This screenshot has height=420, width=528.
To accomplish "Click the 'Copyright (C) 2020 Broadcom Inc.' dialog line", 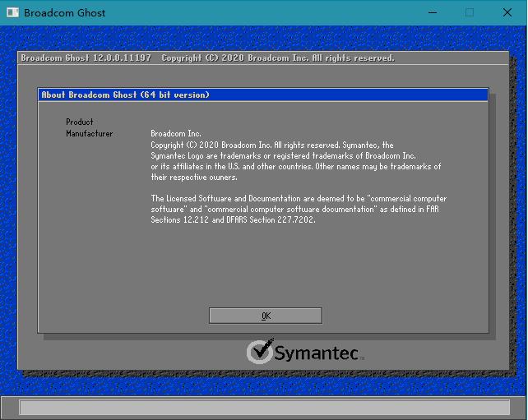I will (x=272, y=145).
